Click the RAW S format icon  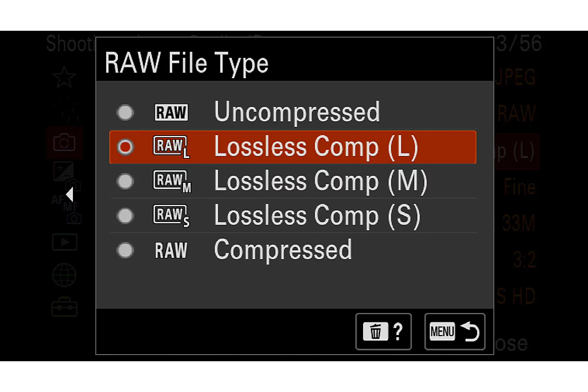pos(171,216)
